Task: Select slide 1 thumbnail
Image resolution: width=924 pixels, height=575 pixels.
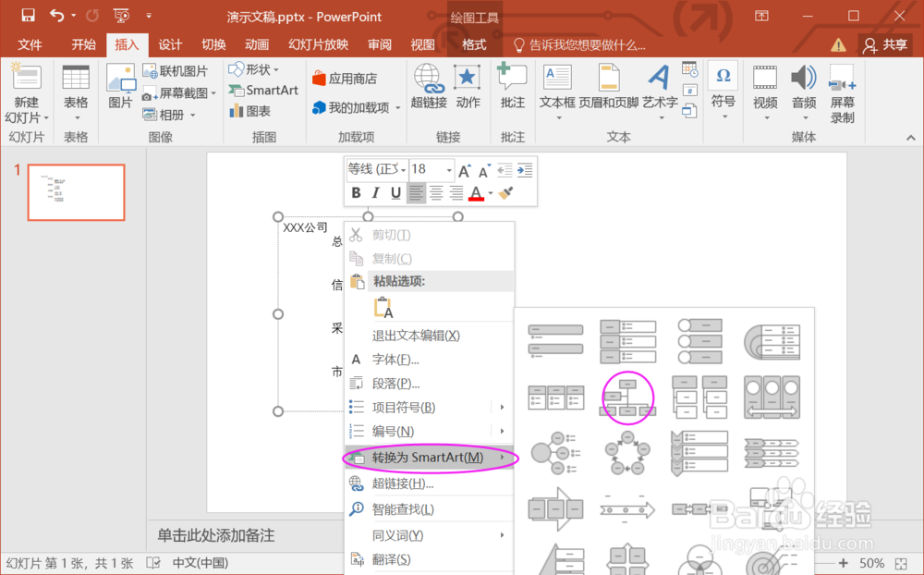Action: pos(76,192)
